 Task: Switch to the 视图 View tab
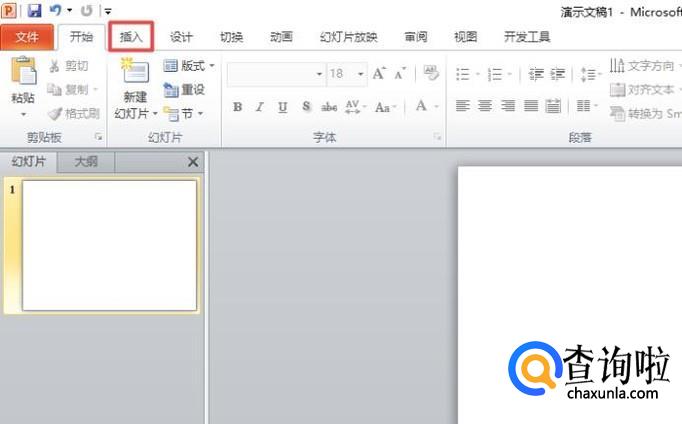[x=465, y=37]
